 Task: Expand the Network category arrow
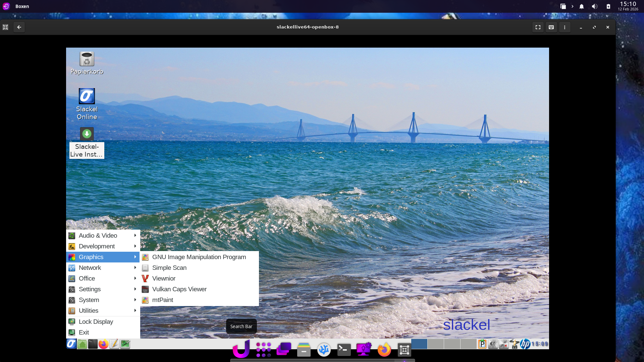135,268
